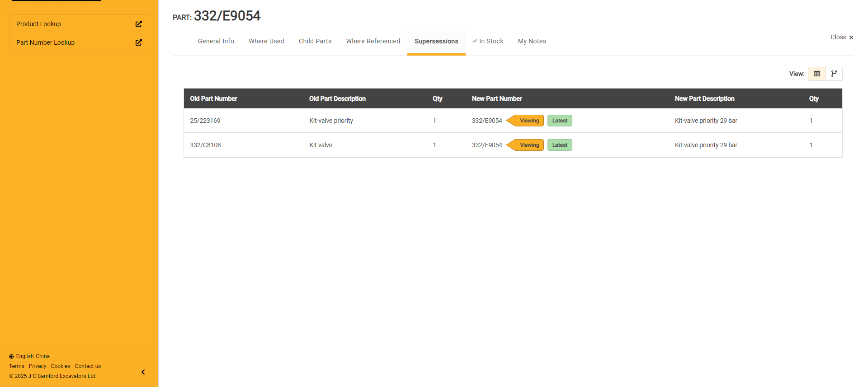The height and width of the screenshot is (387, 868).
Task: Open the In Stock tab
Action: (488, 41)
